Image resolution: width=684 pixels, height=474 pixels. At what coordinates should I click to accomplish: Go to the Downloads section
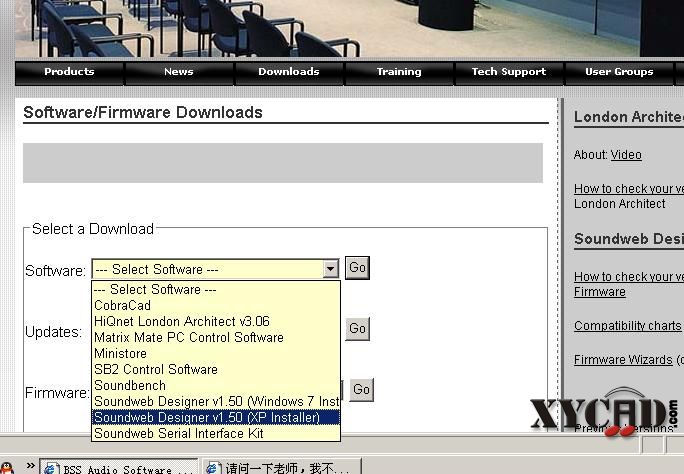coord(289,72)
